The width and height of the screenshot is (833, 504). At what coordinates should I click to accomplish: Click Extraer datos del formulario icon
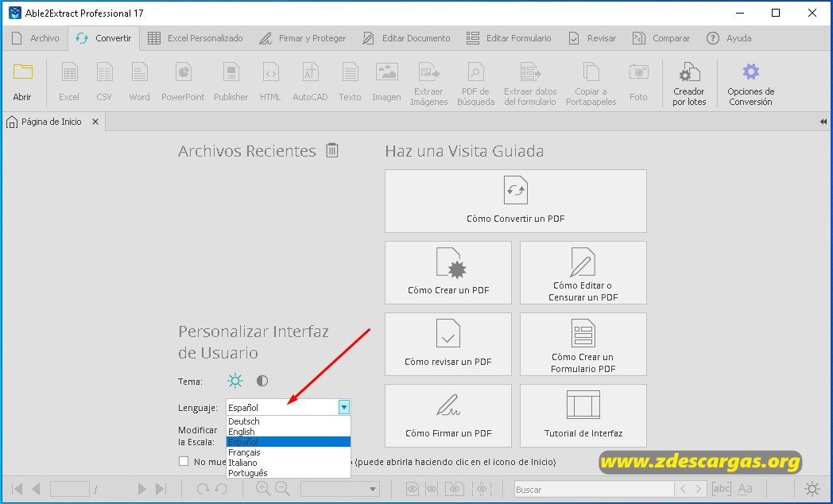coord(530,72)
